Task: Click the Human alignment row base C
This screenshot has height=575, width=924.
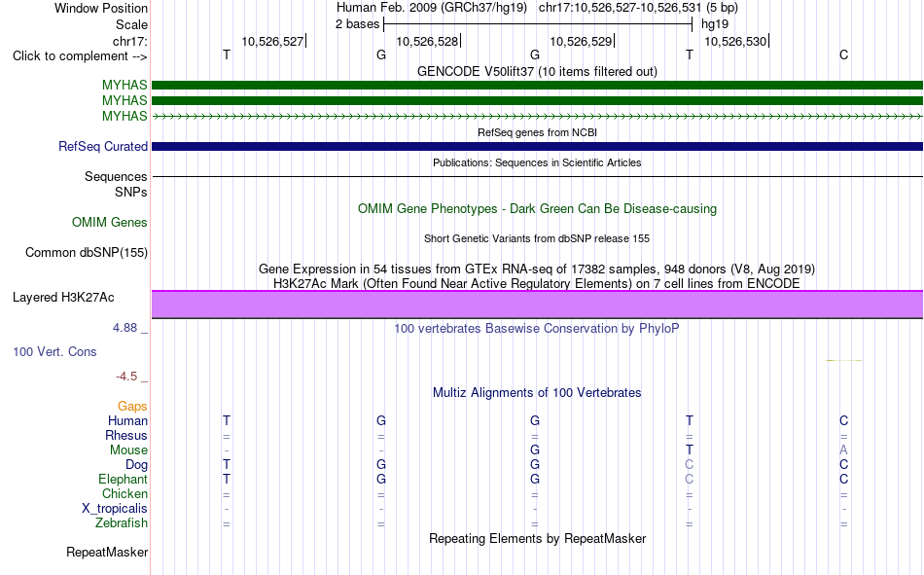Action: pyautogui.click(x=843, y=420)
